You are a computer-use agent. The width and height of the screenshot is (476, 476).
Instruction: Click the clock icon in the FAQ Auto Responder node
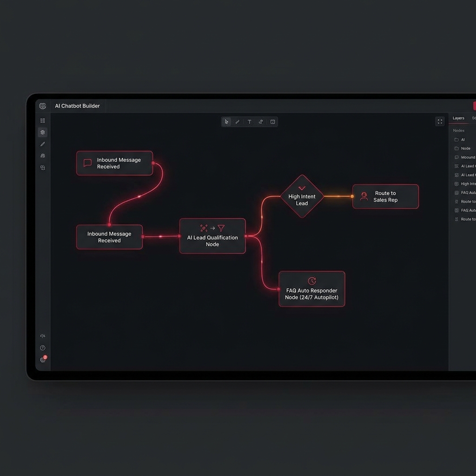[x=312, y=281]
